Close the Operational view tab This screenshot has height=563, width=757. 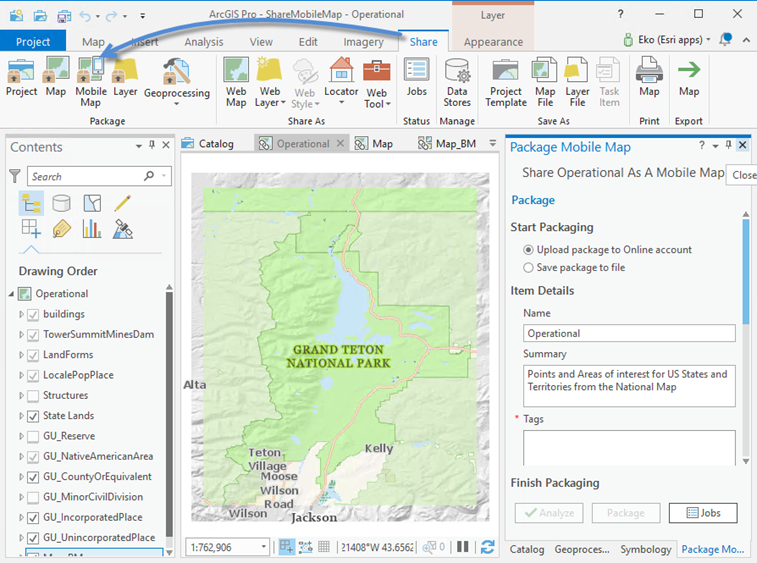tap(340, 143)
